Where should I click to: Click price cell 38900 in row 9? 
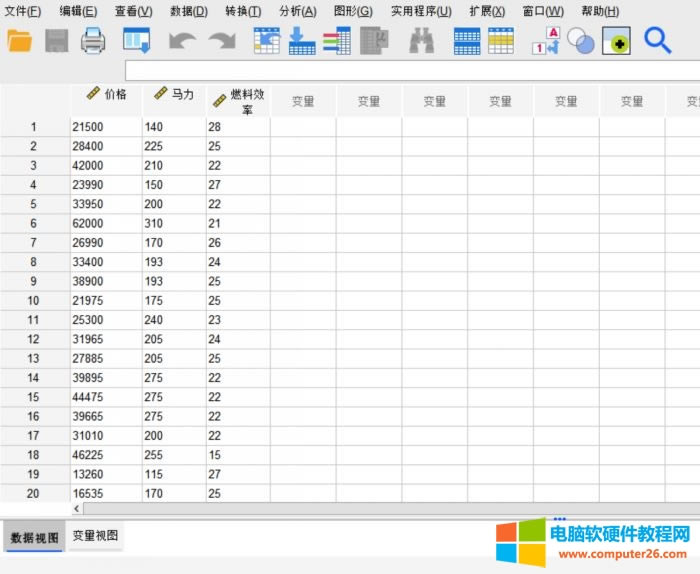click(x=106, y=281)
